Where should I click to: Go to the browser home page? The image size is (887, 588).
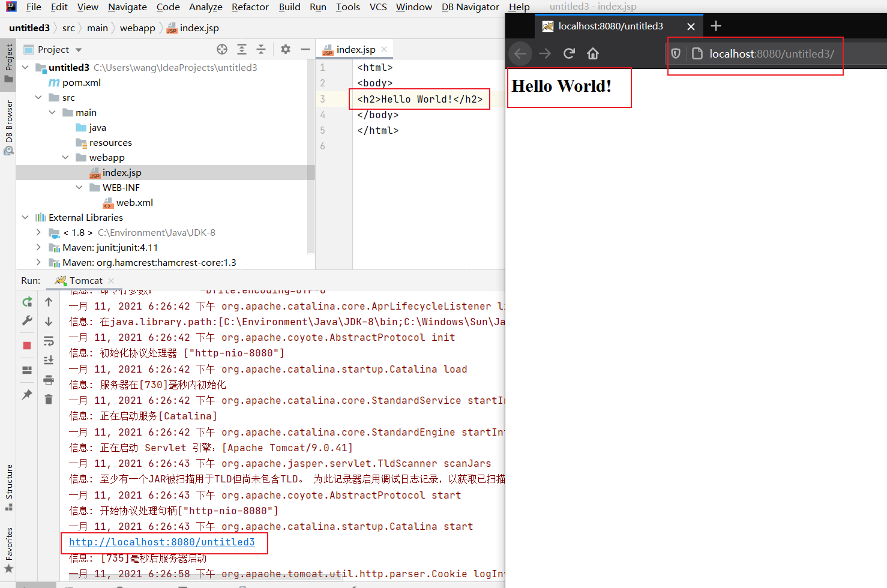click(593, 53)
